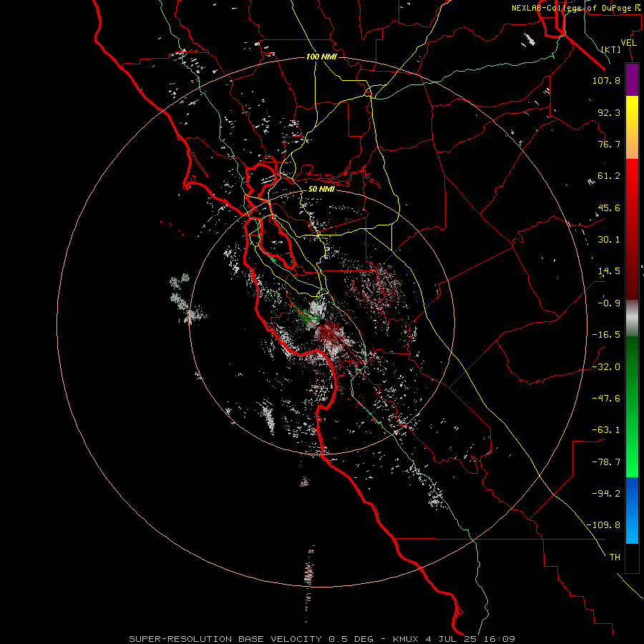Image resolution: width=644 pixels, height=644 pixels.
Task: Click the blue segment of color bar
Action: coord(632,510)
